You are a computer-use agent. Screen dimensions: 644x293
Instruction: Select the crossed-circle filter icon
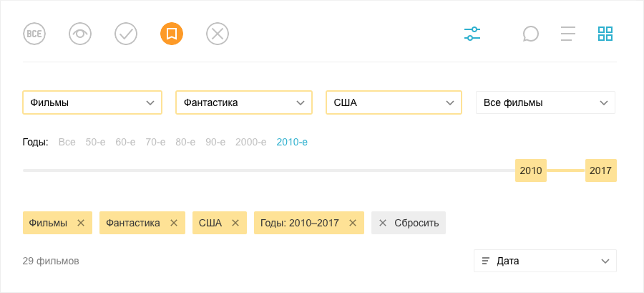pyautogui.click(x=218, y=34)
